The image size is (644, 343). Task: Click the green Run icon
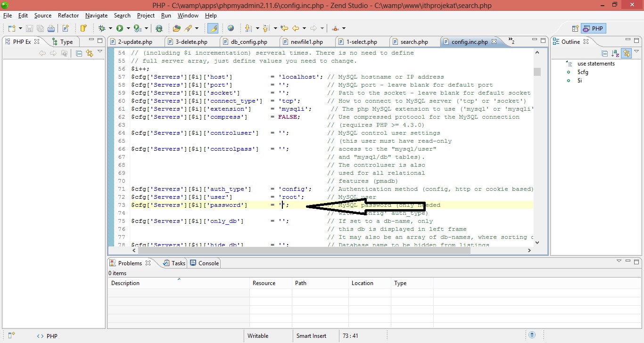point(120,28)
